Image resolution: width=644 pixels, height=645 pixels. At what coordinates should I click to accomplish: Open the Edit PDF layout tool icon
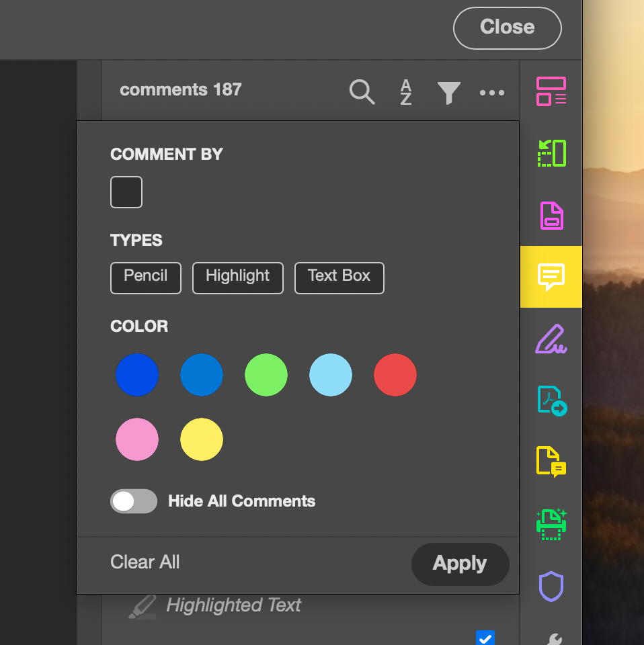coord(551,92)
